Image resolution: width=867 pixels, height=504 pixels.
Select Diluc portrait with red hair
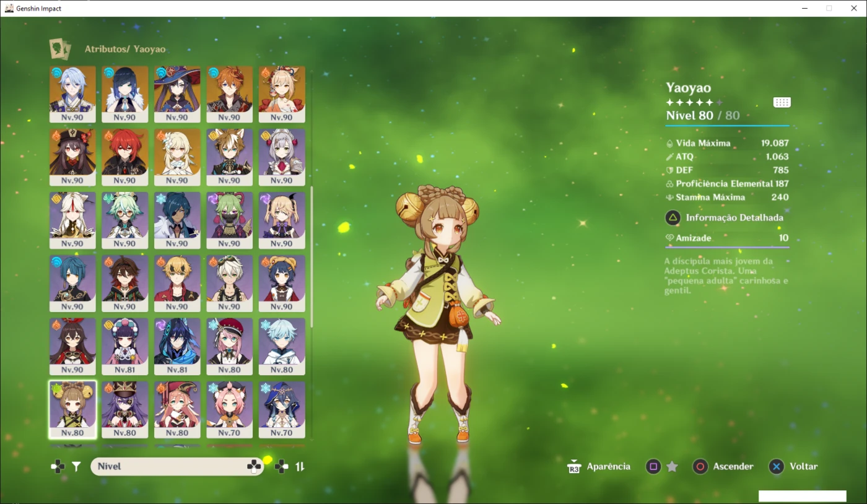tap(124, 157)
